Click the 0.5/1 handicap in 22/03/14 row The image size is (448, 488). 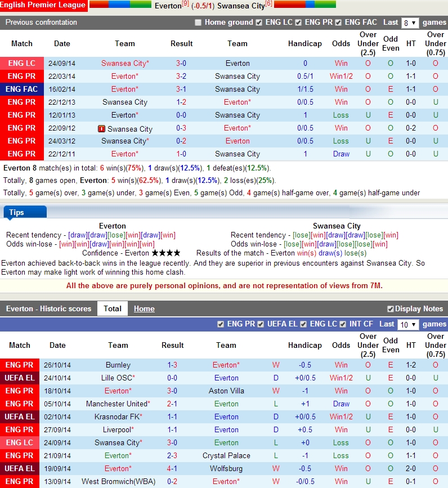click(x=305, y=76)
